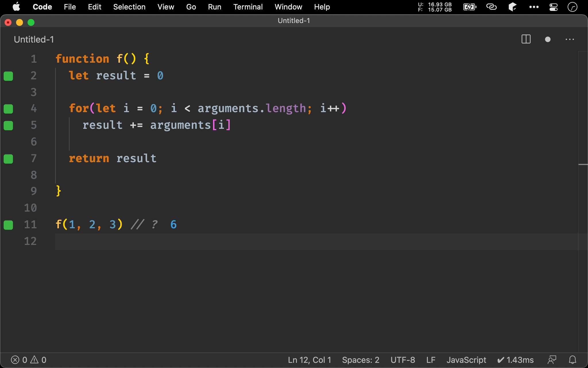
Task: Open the Selection menu
Action: pyautogui.click(x=129, y=7)
